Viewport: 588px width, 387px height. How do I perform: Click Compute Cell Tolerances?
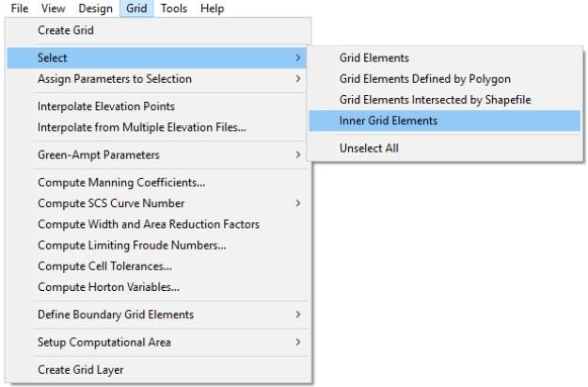(111, 266)
